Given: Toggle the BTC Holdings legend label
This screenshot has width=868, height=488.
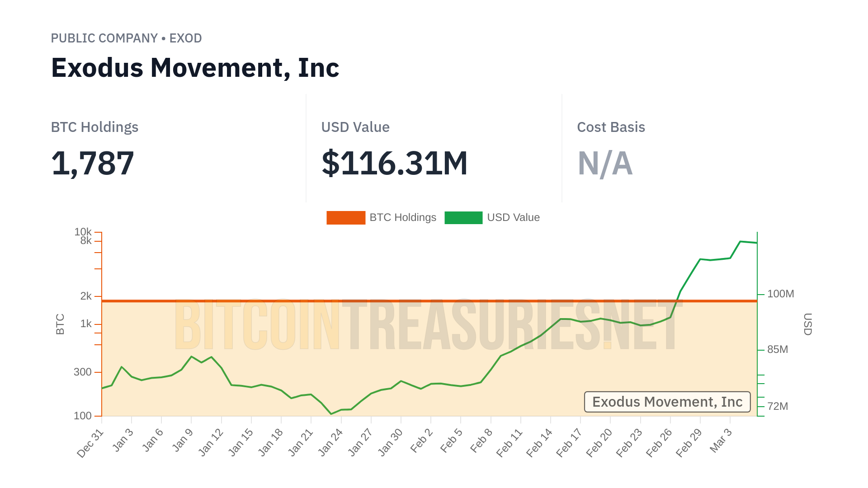Looking at the screenshot, I should 403,218.
